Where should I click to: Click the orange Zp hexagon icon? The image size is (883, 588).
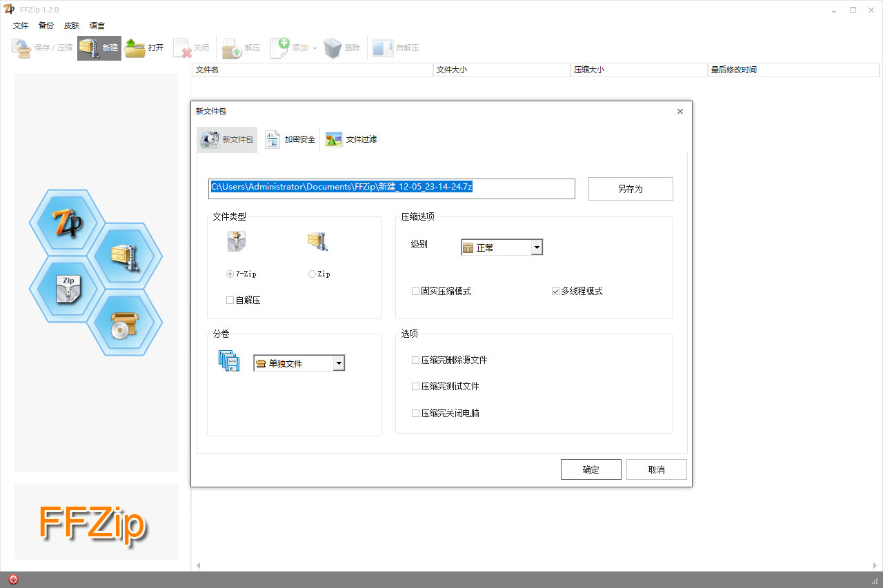pyautogui.click(x=67, y=221)
